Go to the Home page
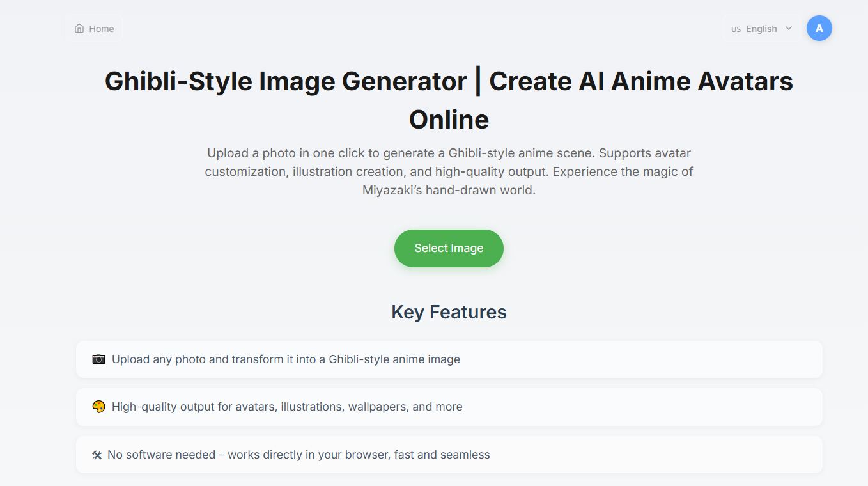The width and height of the screenshot is (868, 486). 94,29
